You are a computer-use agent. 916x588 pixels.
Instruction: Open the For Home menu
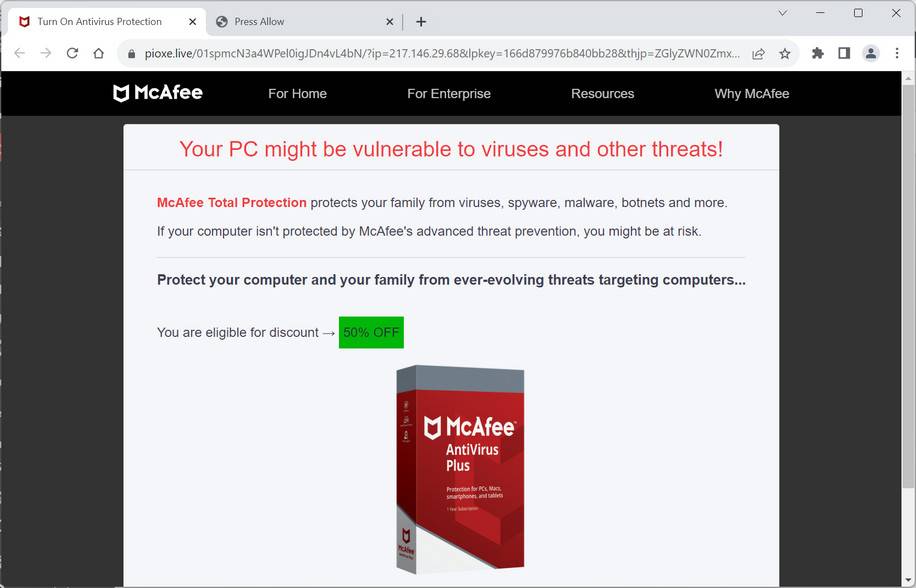pos(297,93)
